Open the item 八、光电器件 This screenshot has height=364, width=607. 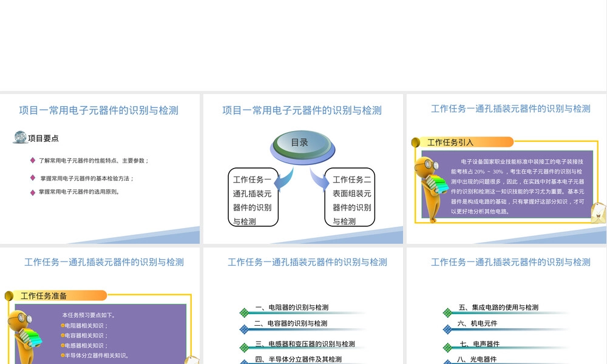click(x=476, y=359)
